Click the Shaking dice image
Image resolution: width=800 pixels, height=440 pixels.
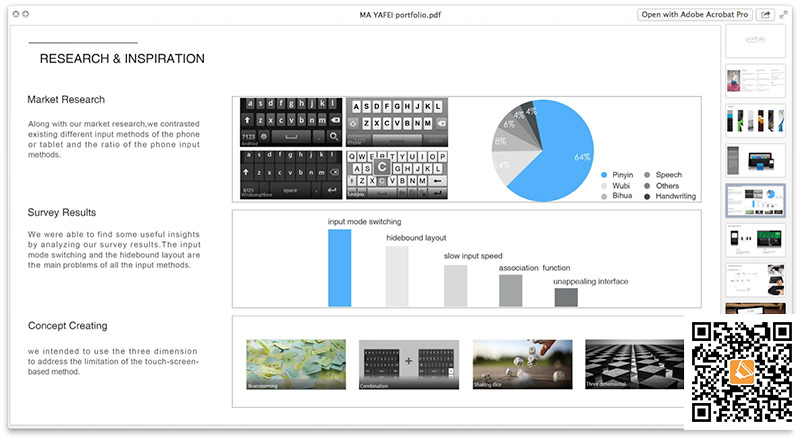click(x=522, y=364)
